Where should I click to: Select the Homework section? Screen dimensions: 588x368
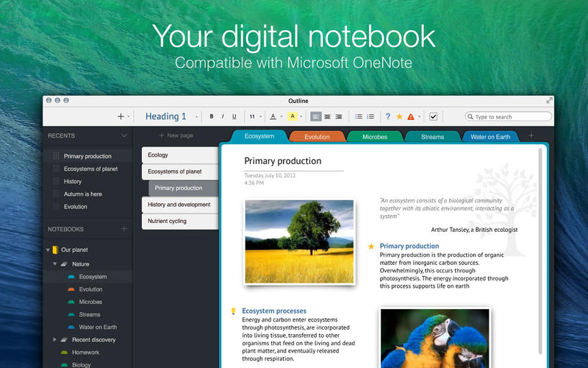87,353
